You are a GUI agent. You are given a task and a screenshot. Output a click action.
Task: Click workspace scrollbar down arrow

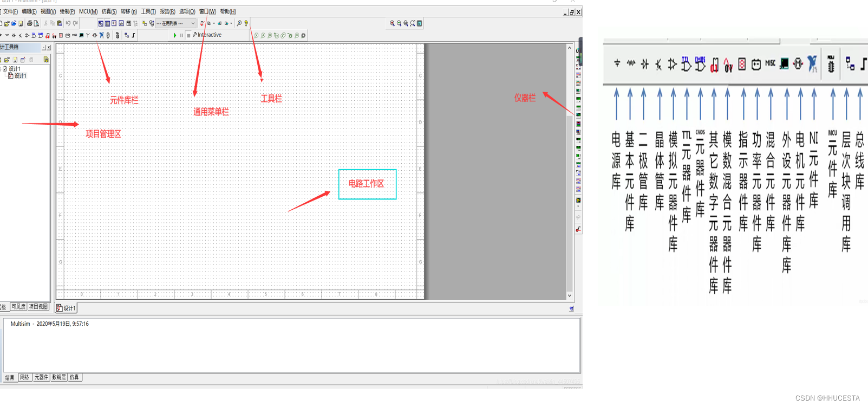569,295
